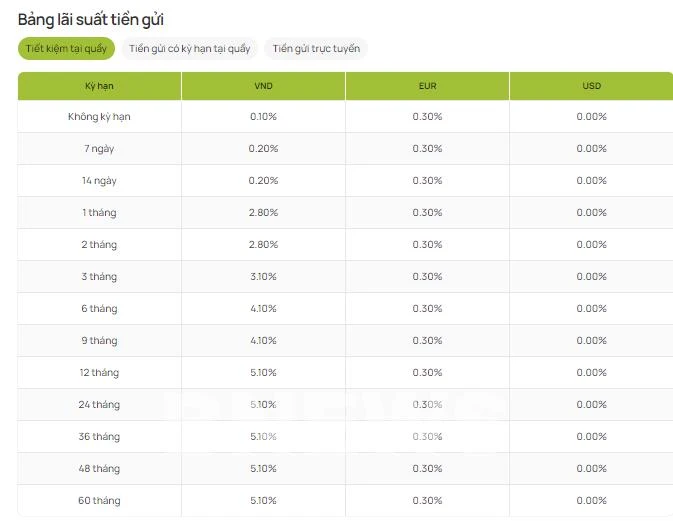Click the '14 ngày' term cell
The height and width of the screenshot is (529, 673).
click(99, 181)
